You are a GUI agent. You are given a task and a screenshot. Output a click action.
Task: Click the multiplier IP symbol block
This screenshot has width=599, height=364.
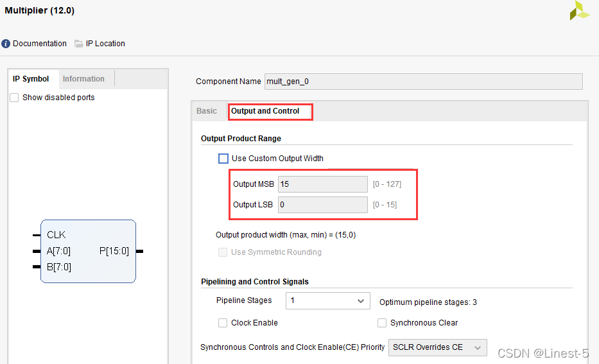click(x=88, y=251)
